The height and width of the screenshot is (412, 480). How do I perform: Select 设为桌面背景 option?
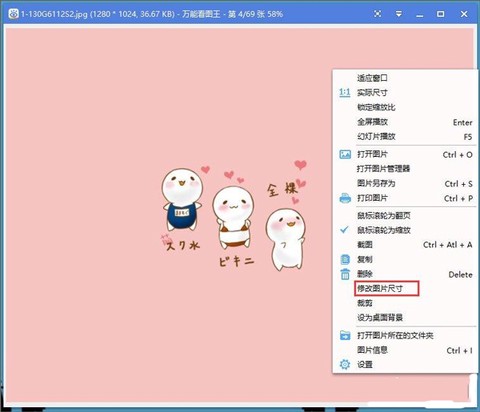(405, 317)
